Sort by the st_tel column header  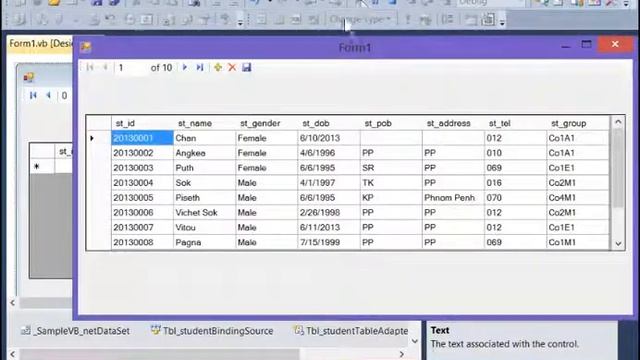516,123
